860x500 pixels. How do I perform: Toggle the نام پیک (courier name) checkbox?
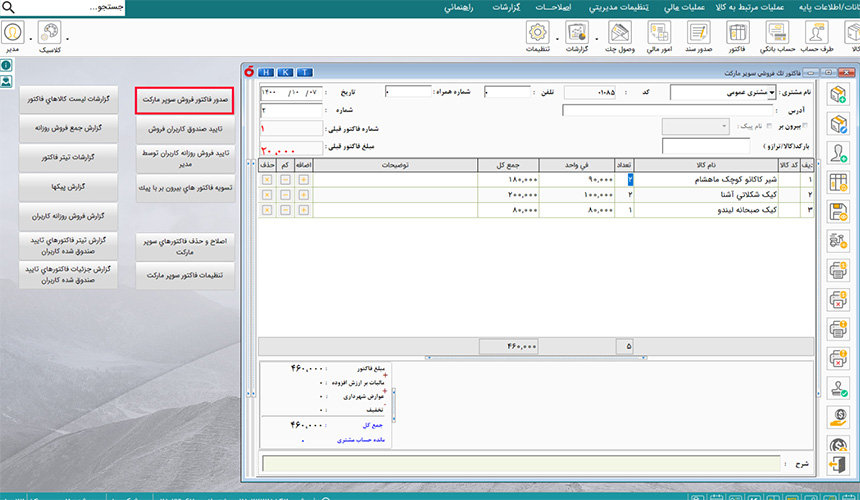pos(769,126)
